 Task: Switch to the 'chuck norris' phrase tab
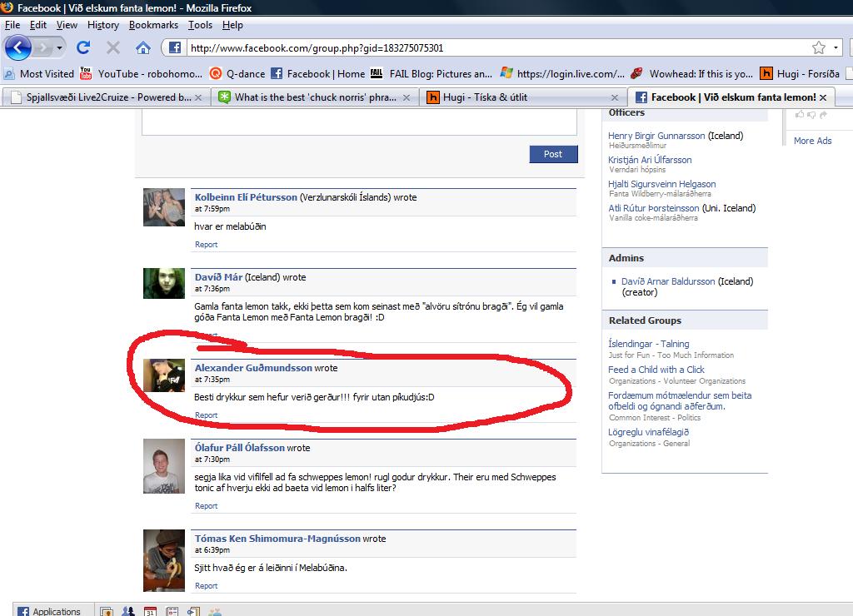[313, 97]
